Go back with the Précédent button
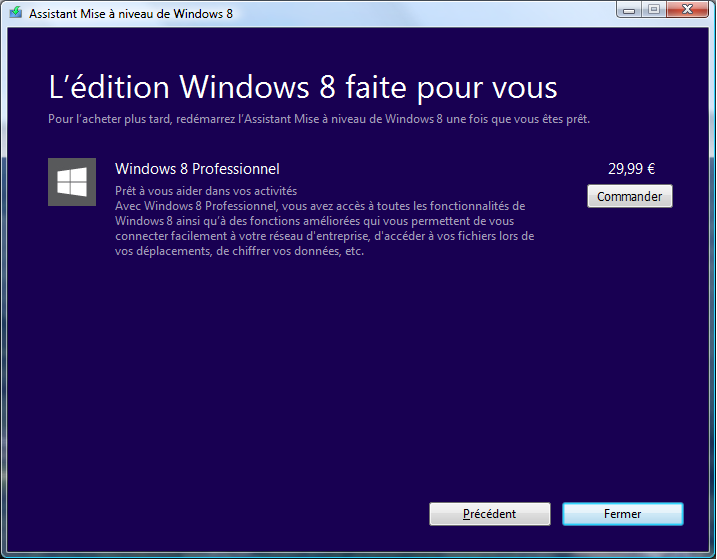The width and height of the screenshot is (717, 560). point(489,514)
